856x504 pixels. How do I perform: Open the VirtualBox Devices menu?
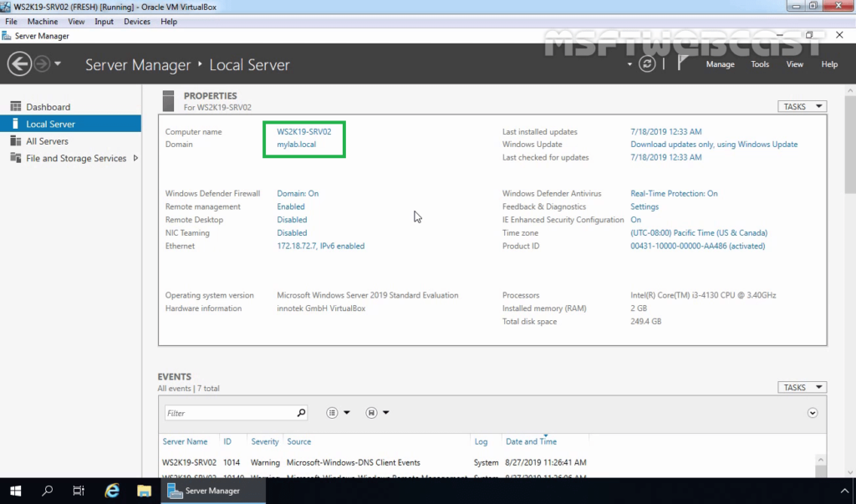pos(137,21)
